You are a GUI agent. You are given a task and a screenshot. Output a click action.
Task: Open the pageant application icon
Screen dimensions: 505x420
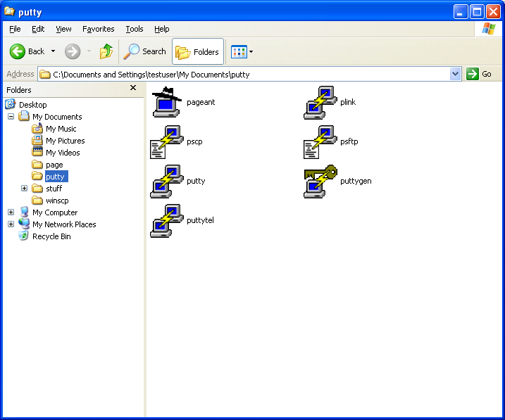(166, 102)
